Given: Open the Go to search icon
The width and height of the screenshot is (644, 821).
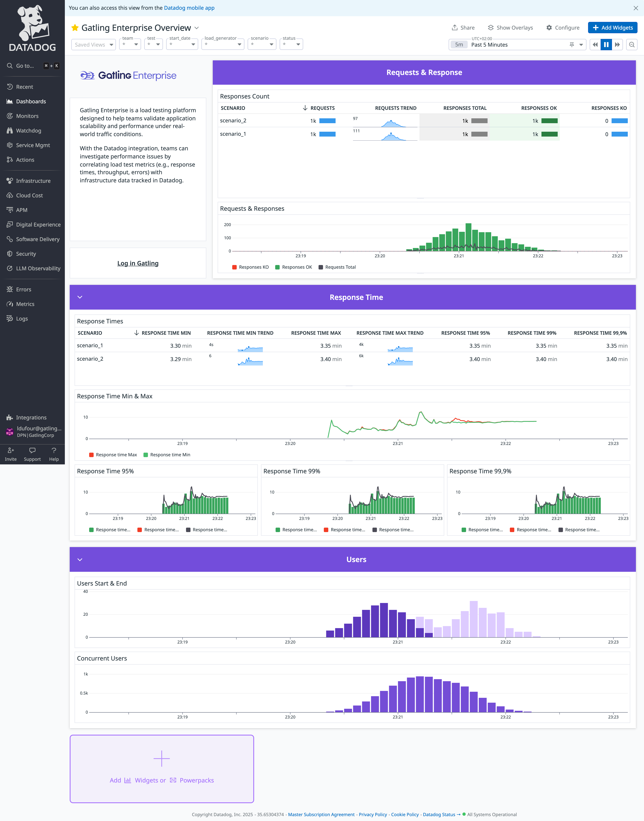Looking at the screenshot, I should (x=10, y=66).
